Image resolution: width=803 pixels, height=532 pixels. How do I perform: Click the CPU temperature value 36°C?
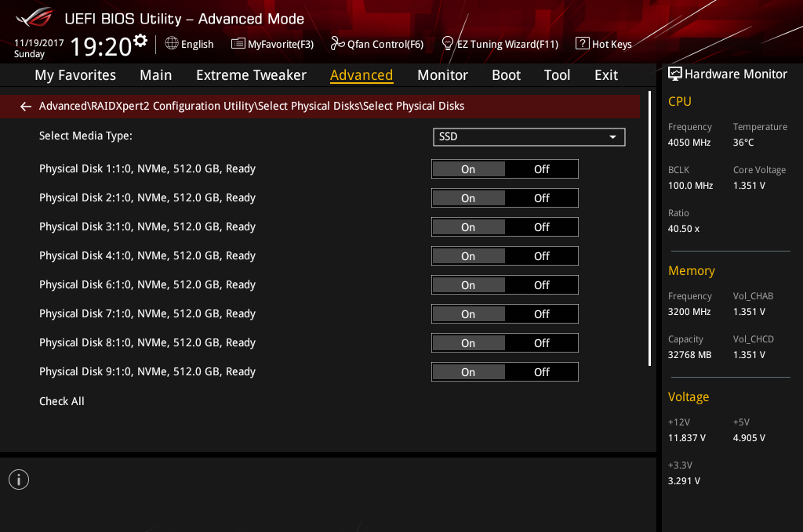tap(743, 143)
